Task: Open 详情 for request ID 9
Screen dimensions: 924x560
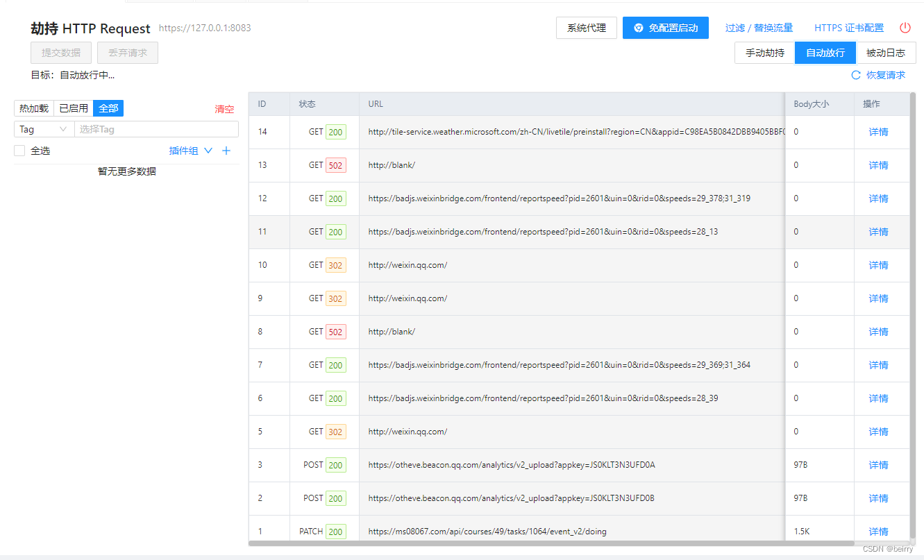Action: click(x=879, y=298)
